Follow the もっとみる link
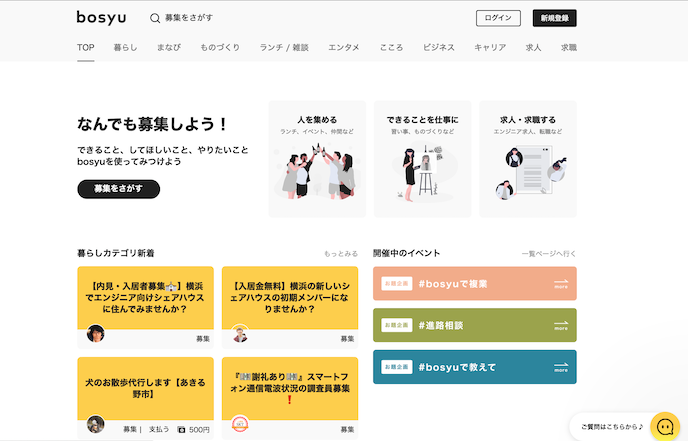The image size is (688, 441). point(340,254)
